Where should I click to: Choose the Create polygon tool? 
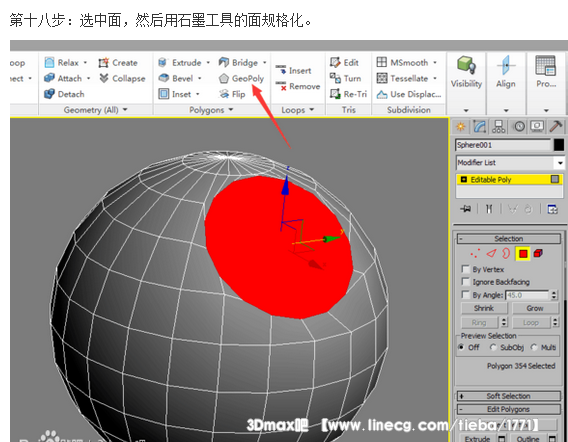pos(118,63)
